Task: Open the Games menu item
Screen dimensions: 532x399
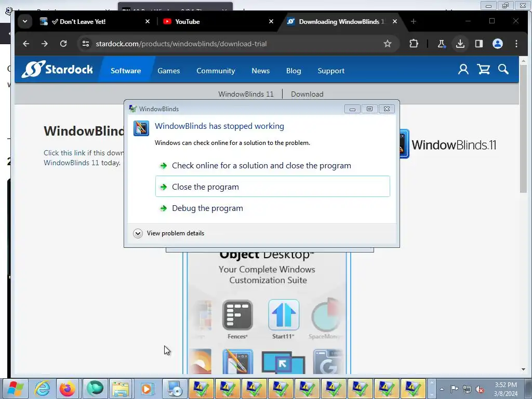Action: pos(169,71)
